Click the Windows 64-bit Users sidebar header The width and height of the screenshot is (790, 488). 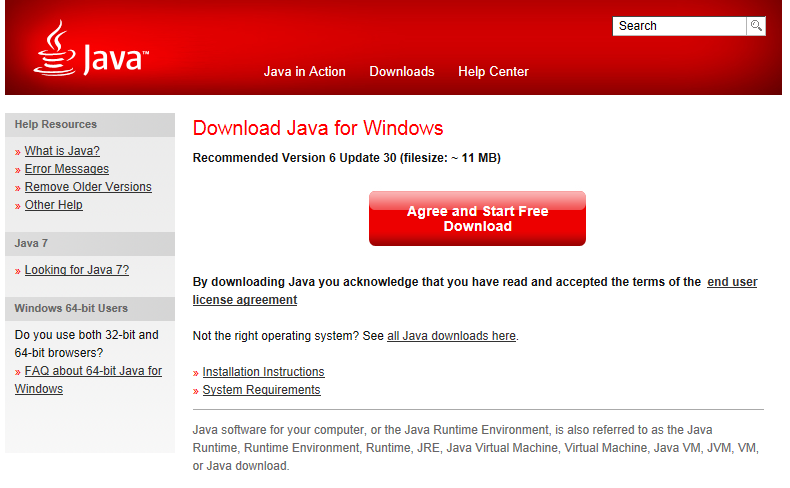point(90,308)
